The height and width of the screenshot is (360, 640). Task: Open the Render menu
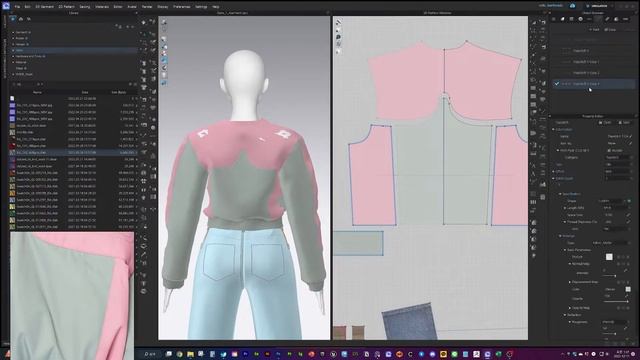pyautogui.click(x=147, y=7)
